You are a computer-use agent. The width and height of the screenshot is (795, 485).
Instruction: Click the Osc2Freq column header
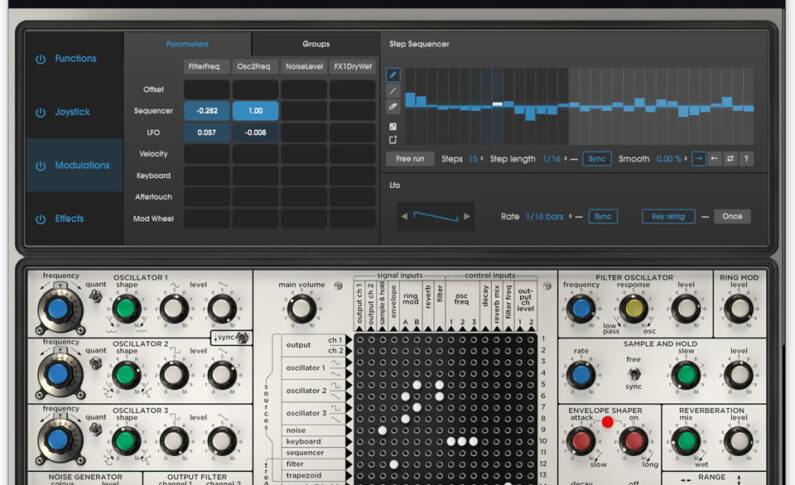click(x=254, y=66)
